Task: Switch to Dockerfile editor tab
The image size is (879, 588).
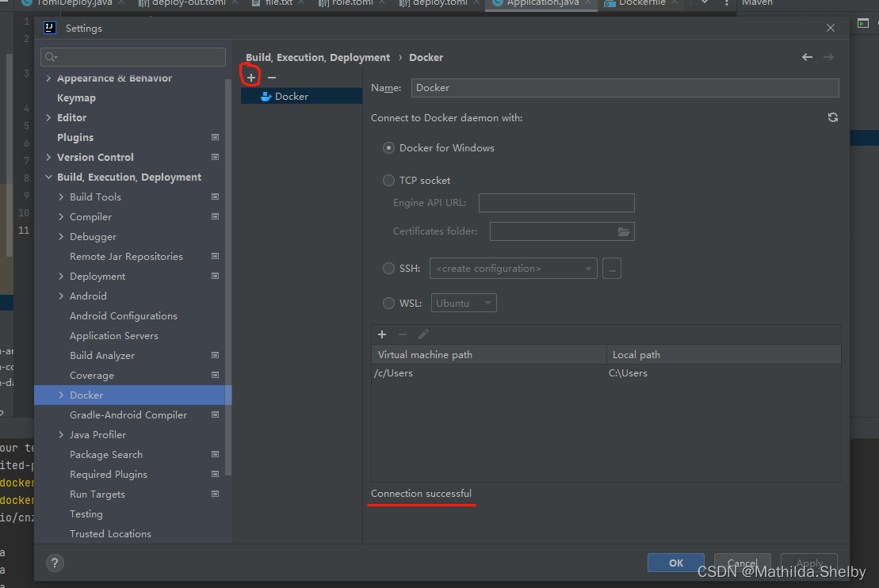Action: click(x=641, y=3)
